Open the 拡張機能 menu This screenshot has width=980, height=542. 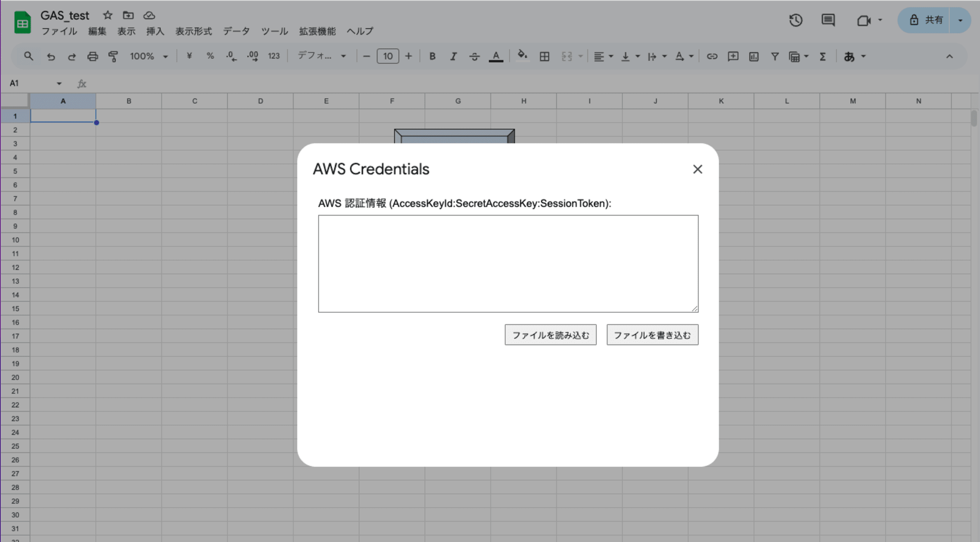tap(317, 31)
